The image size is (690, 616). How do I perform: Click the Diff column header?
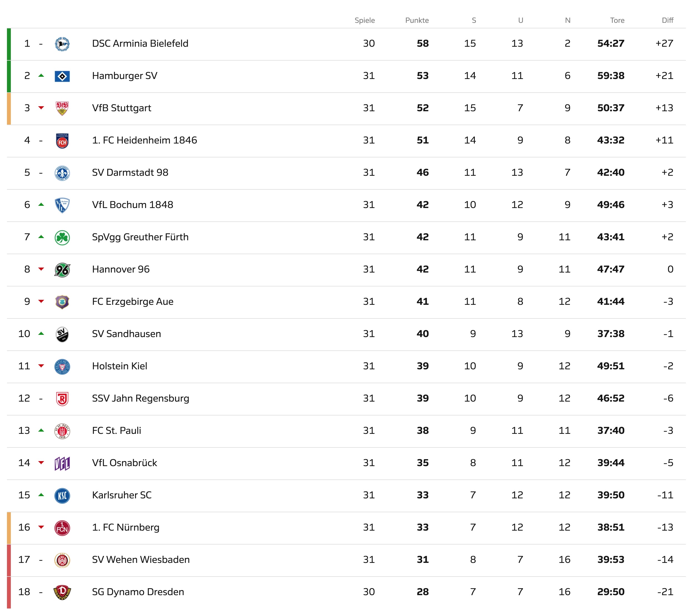[x=667, y=20]
